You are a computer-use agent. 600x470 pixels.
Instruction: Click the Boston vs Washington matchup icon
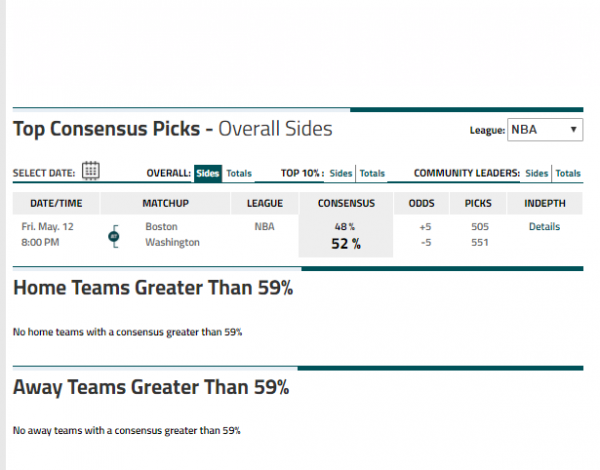click(x=114, y=237)
